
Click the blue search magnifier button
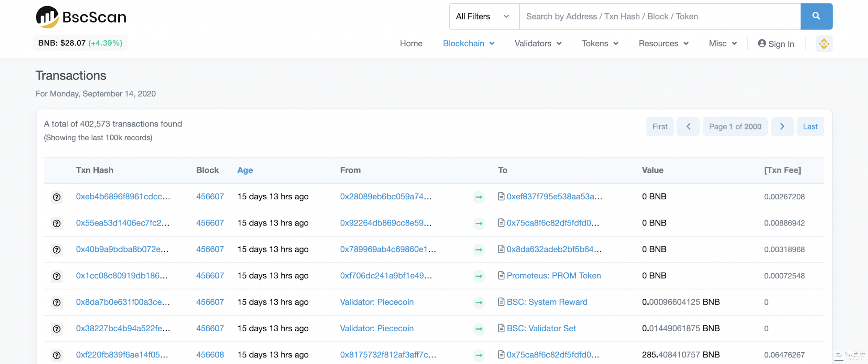point(816,16)
